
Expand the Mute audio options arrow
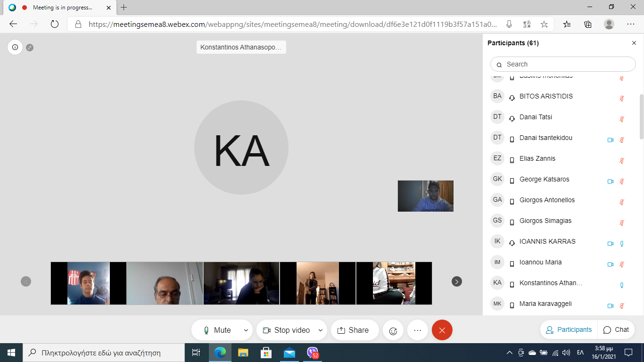(246, 330)
